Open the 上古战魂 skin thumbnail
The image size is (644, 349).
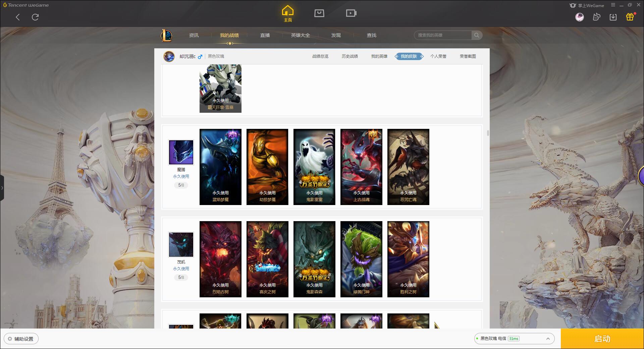[x=361, y=167]
